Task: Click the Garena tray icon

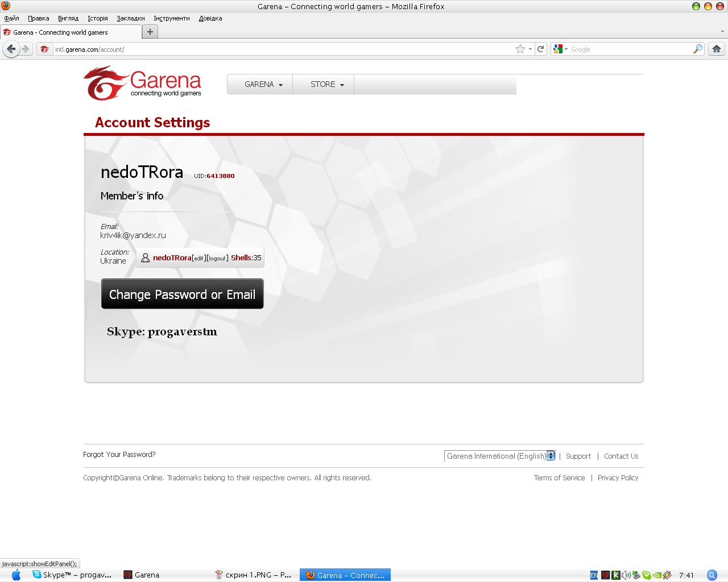Action: point(605,575)
